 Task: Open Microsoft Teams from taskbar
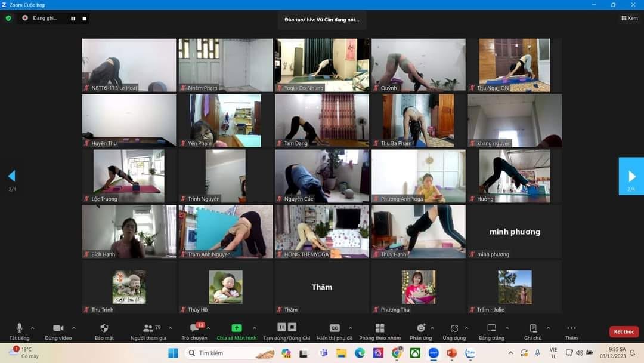tap(324, 353)
